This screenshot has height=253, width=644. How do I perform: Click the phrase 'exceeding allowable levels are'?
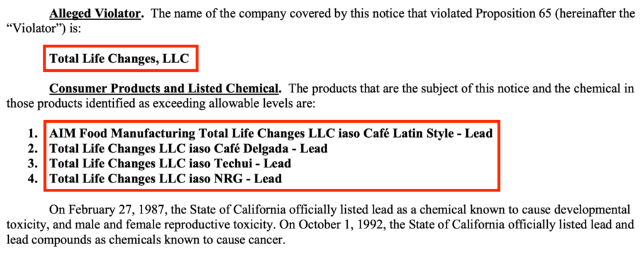coord(237,103)
